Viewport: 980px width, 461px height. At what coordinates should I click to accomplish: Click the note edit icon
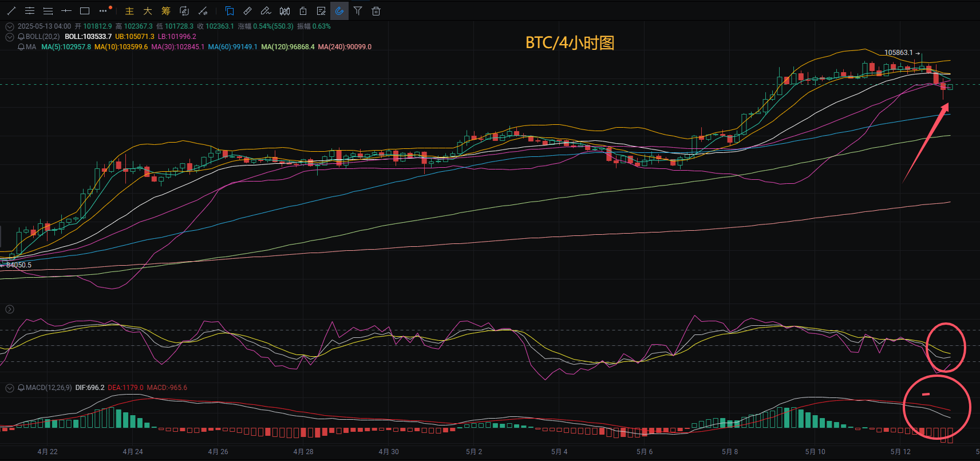pos(321,11)
